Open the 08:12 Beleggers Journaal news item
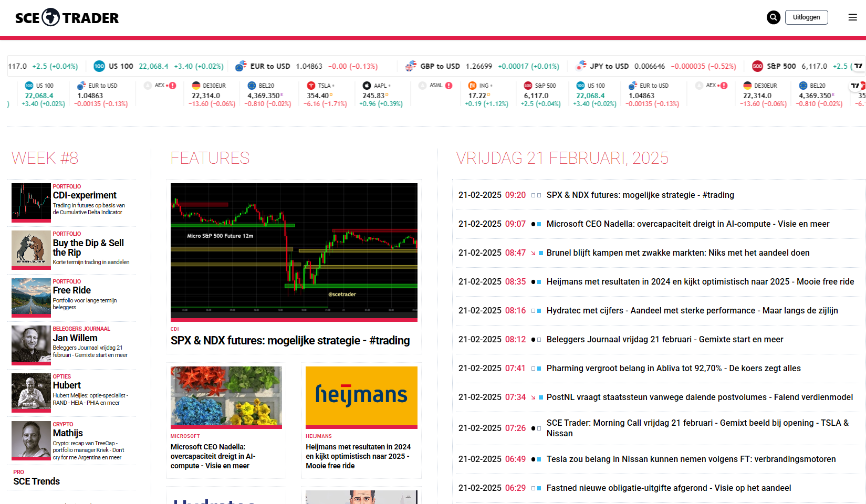866x504 pixels. tap(665, 340)
